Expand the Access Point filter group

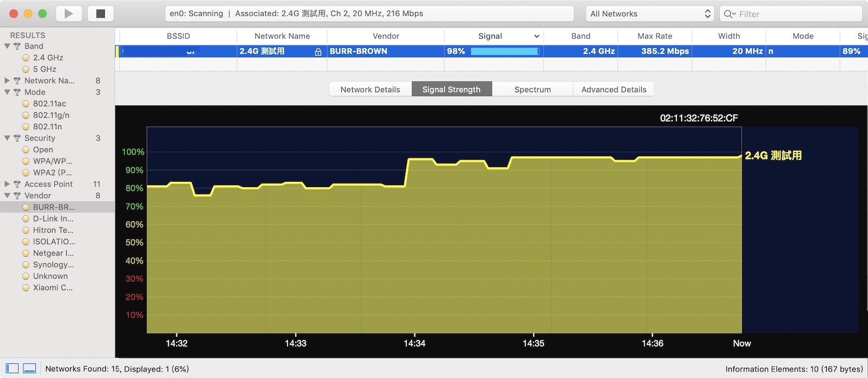coord(7,184)
